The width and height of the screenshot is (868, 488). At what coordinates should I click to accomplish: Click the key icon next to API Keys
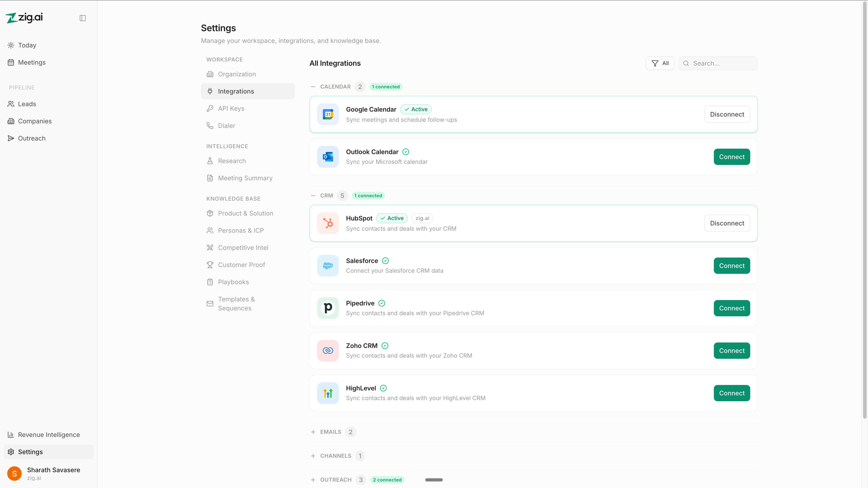point(210,108)
